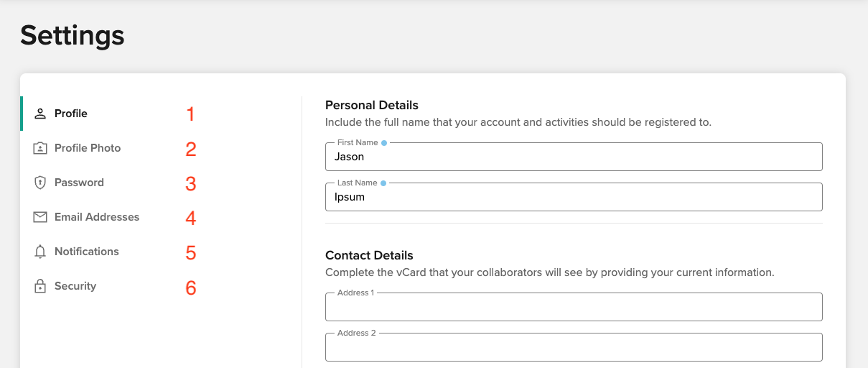Open the Email Addresses section
The width and height of the screenshot is (868, 368).
click(97, 217)
